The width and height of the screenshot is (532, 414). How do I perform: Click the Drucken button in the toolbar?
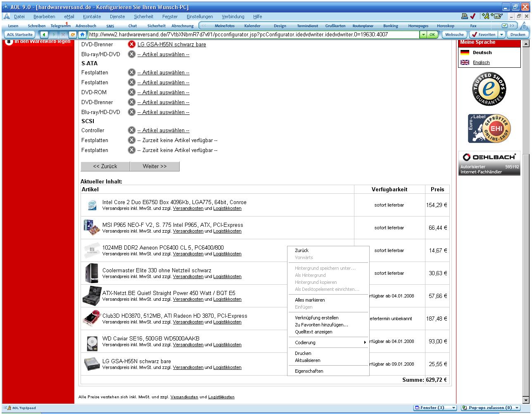517,35
